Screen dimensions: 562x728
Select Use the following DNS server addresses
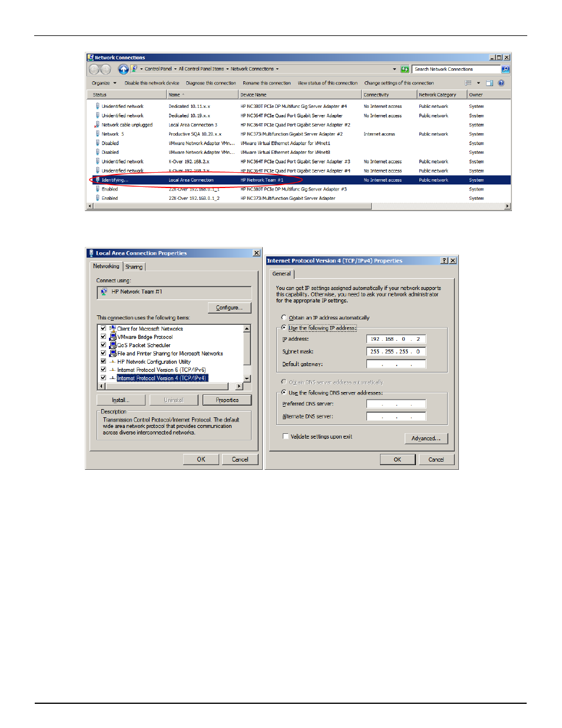pyautogui.click(x=284, y=393)
